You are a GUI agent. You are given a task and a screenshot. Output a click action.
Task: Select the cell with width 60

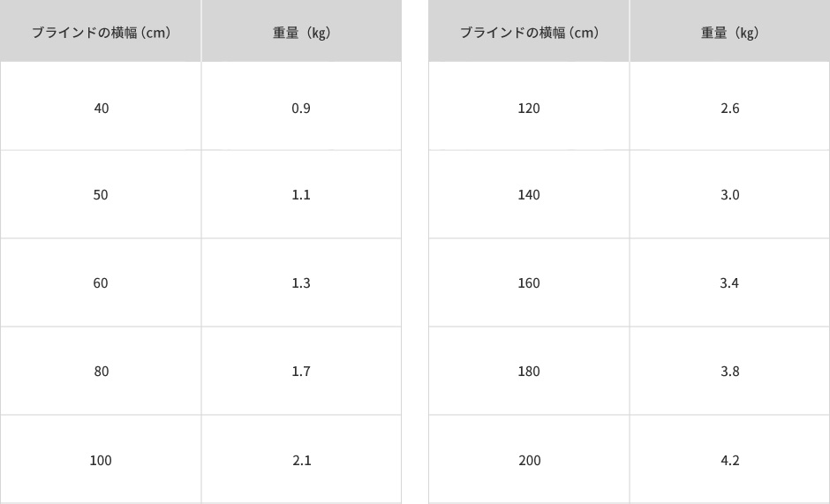pos(101,282)
